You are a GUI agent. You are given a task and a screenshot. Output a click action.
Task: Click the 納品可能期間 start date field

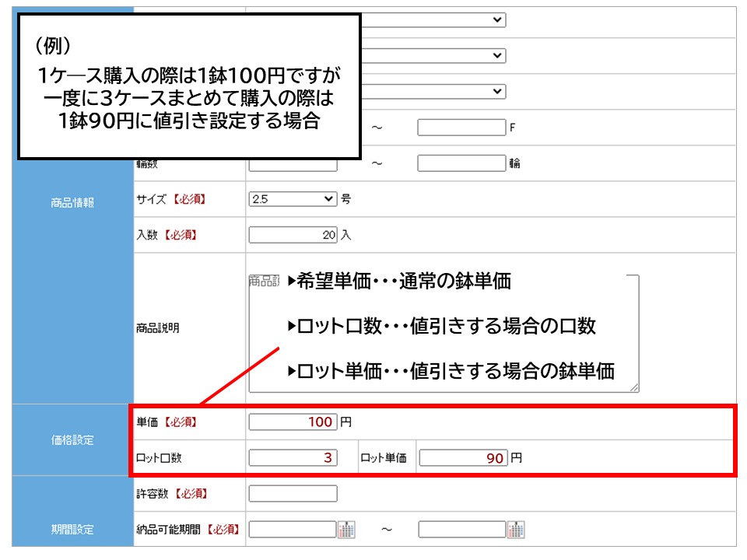pyautogui.click(x=293, y=530)
